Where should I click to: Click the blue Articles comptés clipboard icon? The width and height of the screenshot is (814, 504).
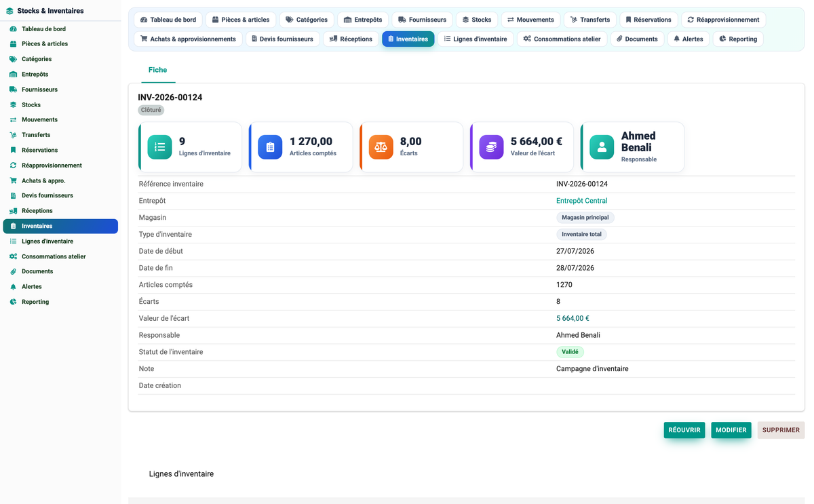point(270,147)
